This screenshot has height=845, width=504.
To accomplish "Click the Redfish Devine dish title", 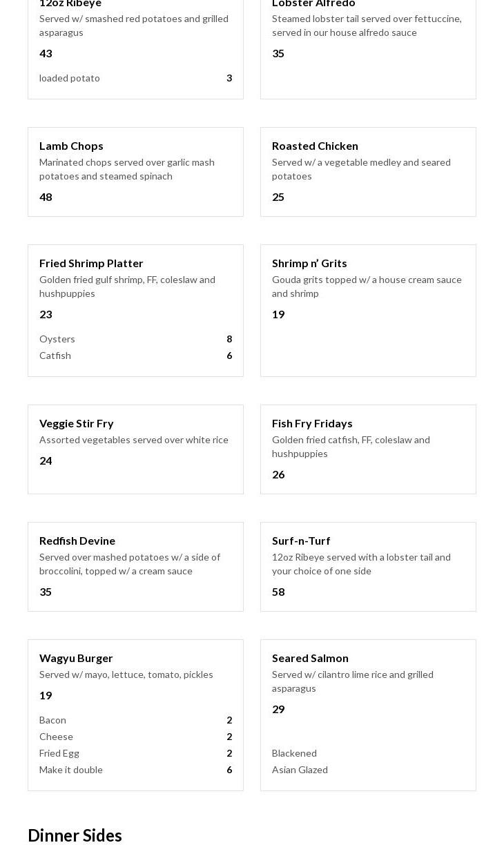I will click(77, 541).
